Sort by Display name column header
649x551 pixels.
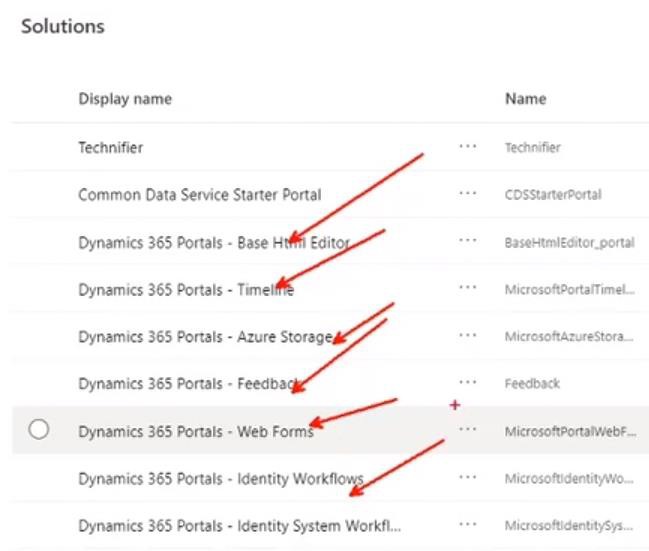125,99
